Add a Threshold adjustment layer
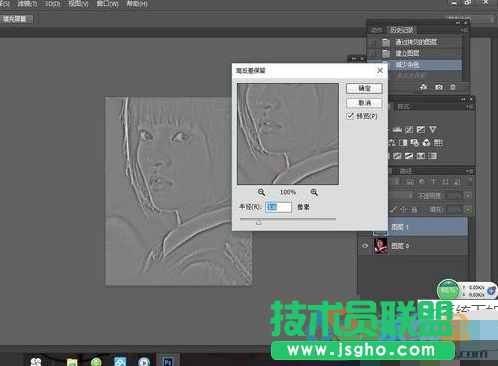The width and height of the screenshot is (498, 366). click(x=409, y=156)
